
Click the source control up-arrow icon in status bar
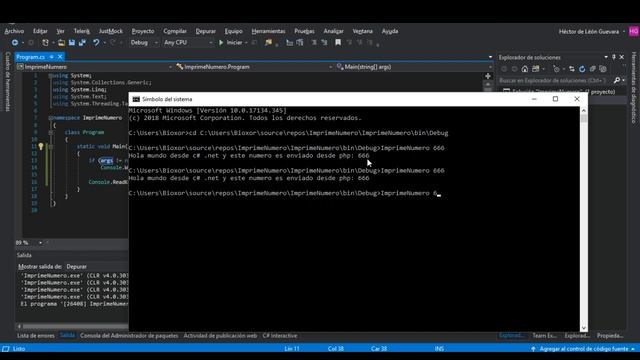[533, 349]
